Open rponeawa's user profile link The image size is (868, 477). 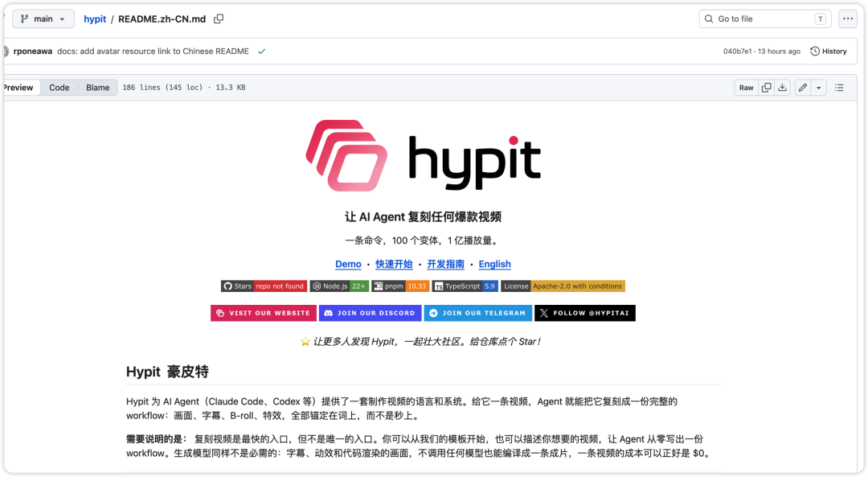pos(33,51)
